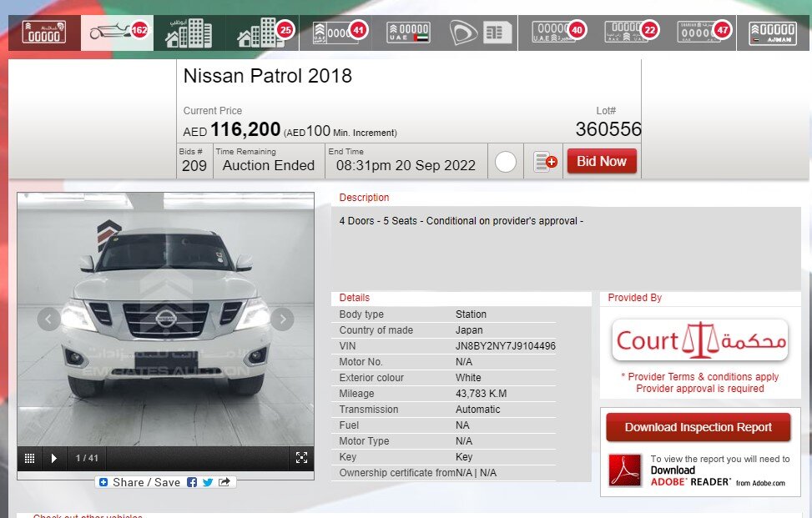Click the End Time 08:31pm 20 Sep 2022
The height and width of the screenshot is (518, 812).
tap(406, 166)
